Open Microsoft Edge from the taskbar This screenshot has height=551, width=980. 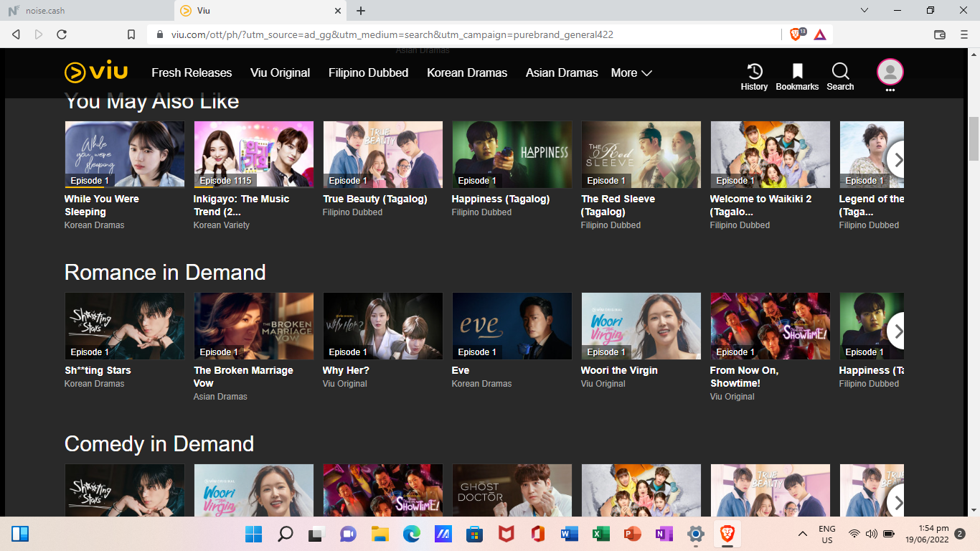(x=411, y=534)
